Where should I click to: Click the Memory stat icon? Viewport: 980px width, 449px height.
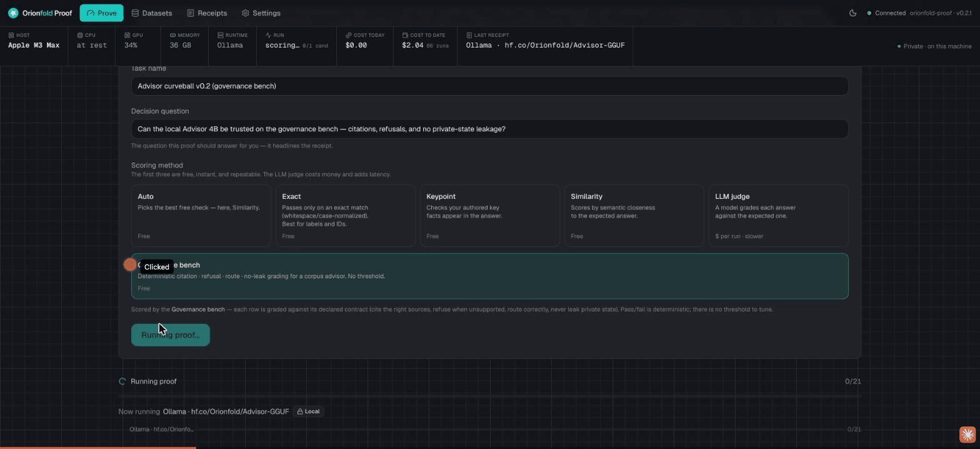point(172,35)
